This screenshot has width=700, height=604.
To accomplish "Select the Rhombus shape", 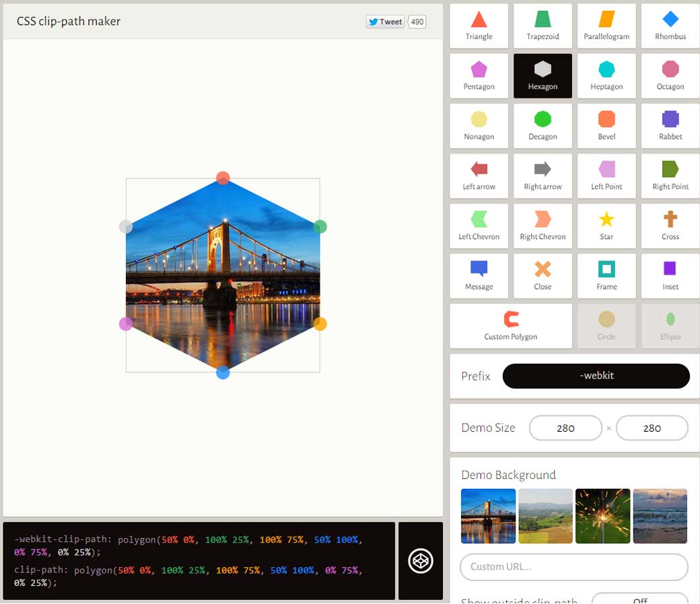I will click(x=670, y=26).
